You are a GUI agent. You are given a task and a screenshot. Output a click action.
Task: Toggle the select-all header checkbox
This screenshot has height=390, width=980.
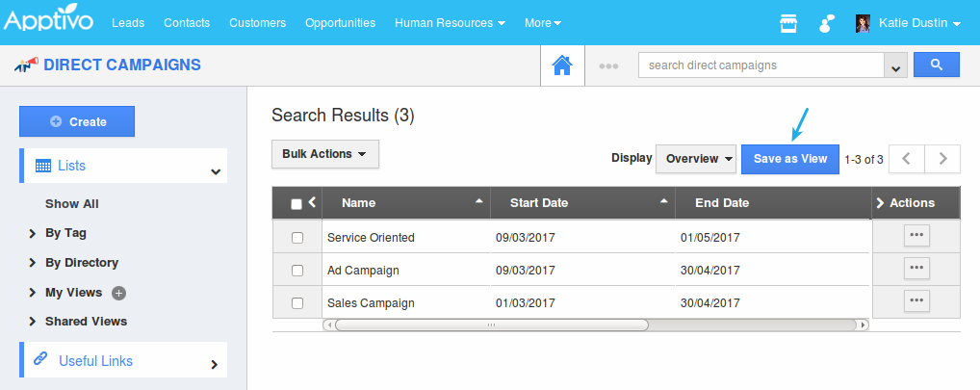(x=297, y=203)
